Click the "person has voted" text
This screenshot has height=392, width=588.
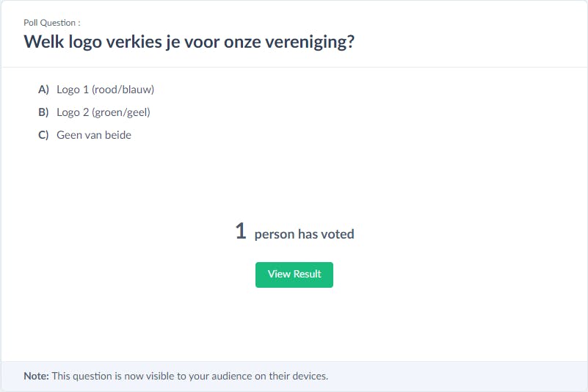(x=304, y=235)
